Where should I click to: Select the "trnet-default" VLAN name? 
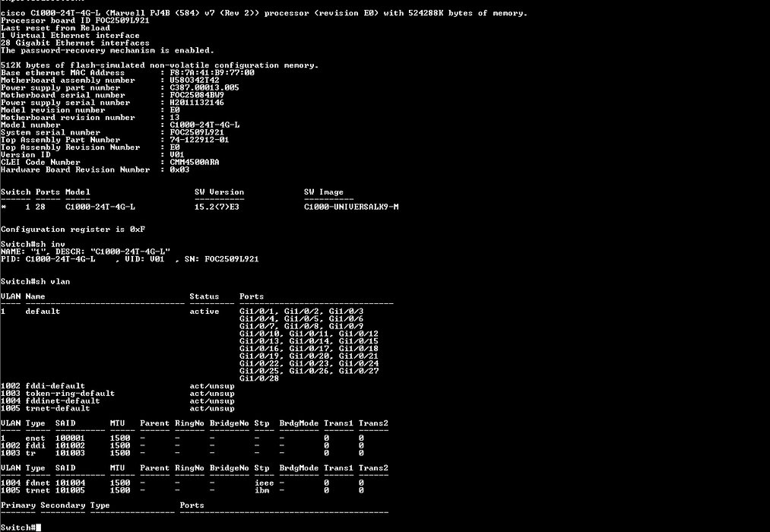58,408
